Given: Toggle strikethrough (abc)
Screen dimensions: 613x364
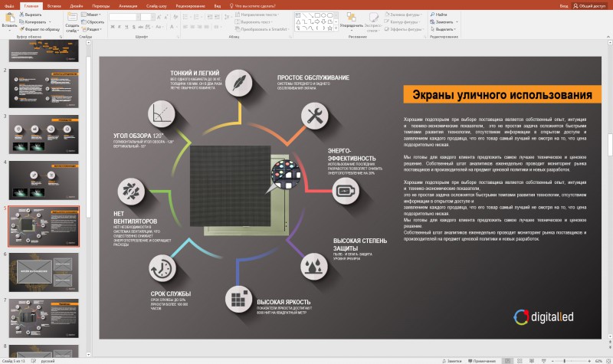Looking at the screenshot, I should pyautogui.click(x=141, y=27).
